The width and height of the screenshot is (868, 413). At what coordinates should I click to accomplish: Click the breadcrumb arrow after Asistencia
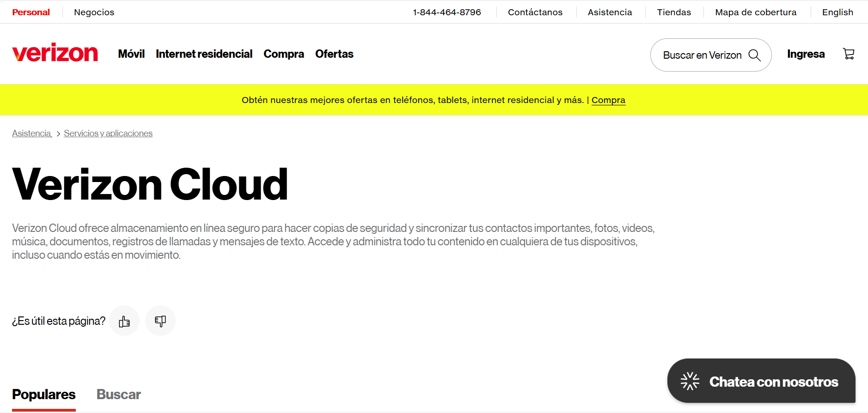point(58,134)
